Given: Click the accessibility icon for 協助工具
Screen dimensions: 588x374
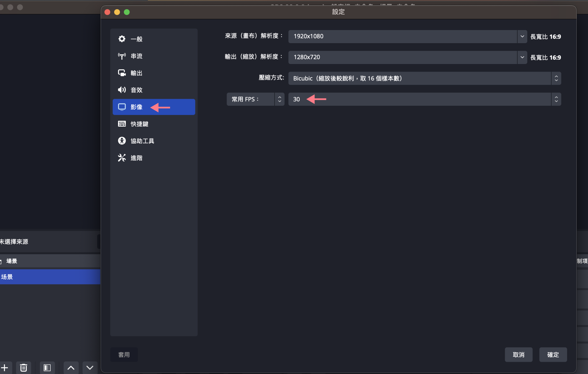Looking at the screenshot, I should point(122,141).
